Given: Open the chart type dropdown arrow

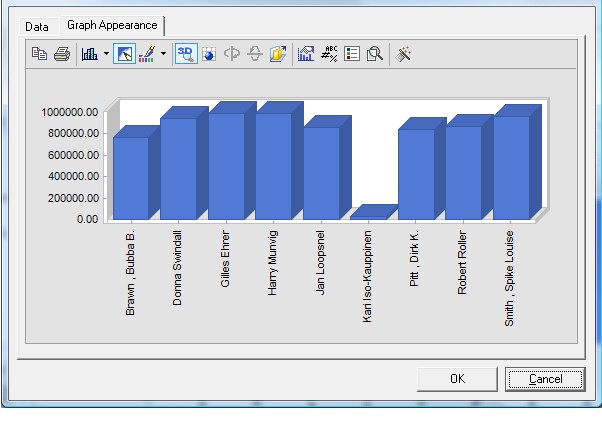Looking at the screenshot, I should point(106,54).
